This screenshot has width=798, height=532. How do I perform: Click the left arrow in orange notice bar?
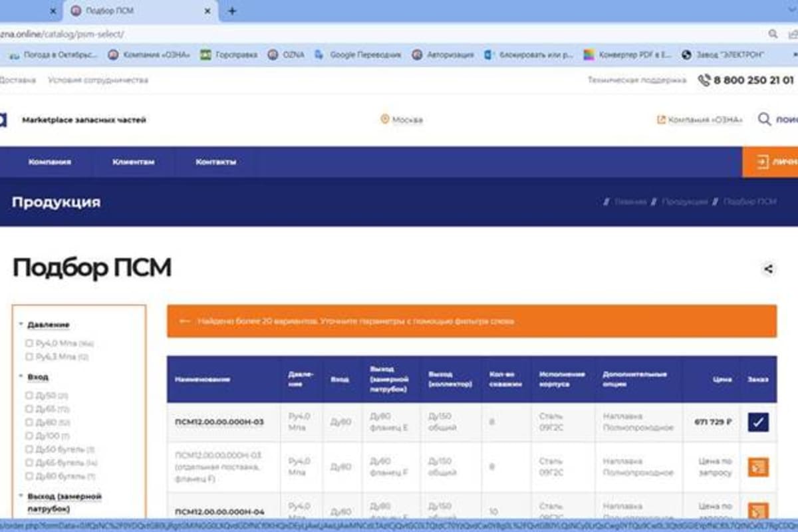click(x=185, y=321)
